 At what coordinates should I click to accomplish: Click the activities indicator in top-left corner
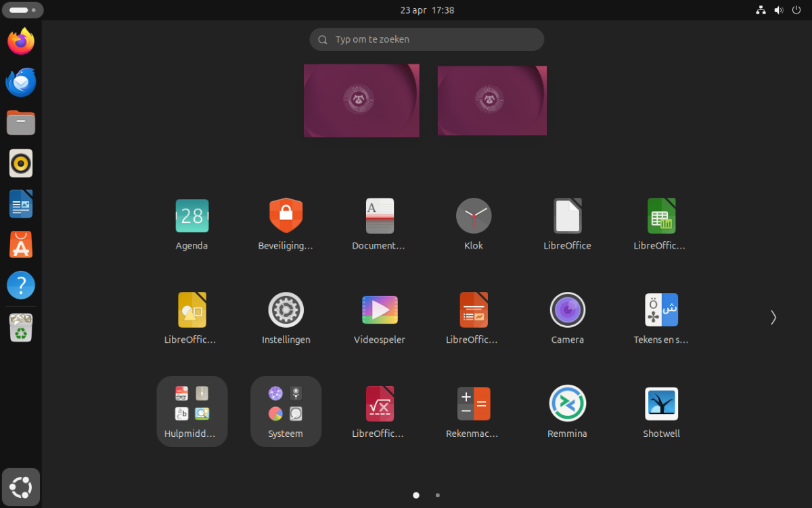click(x=23, y=10)
